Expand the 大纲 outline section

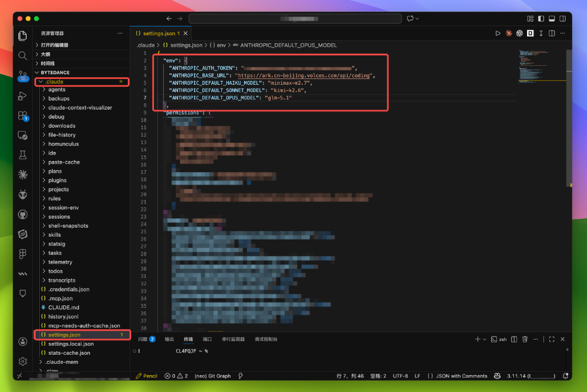point(45,54)
